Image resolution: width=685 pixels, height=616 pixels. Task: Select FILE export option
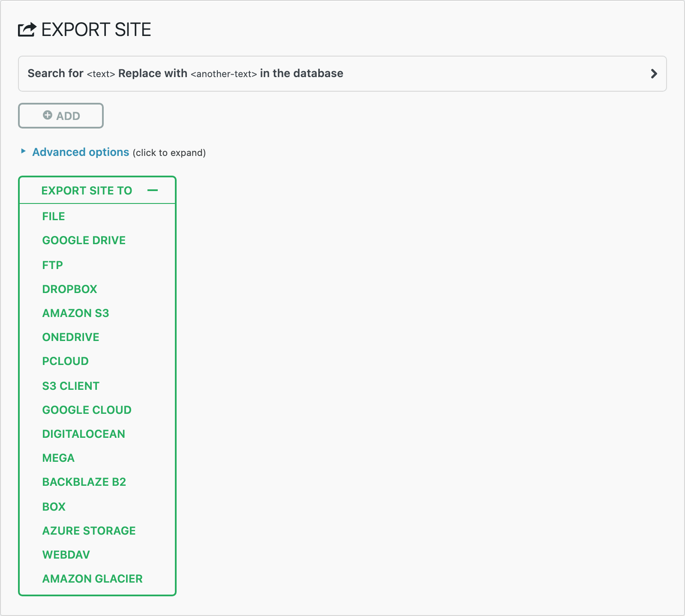pyautogui.click(x=54, y=216)
